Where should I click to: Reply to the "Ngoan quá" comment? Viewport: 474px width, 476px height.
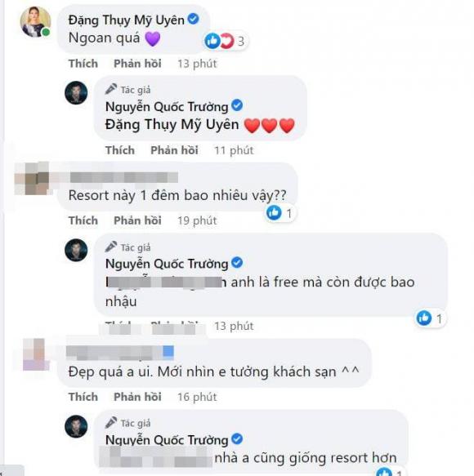137,64
